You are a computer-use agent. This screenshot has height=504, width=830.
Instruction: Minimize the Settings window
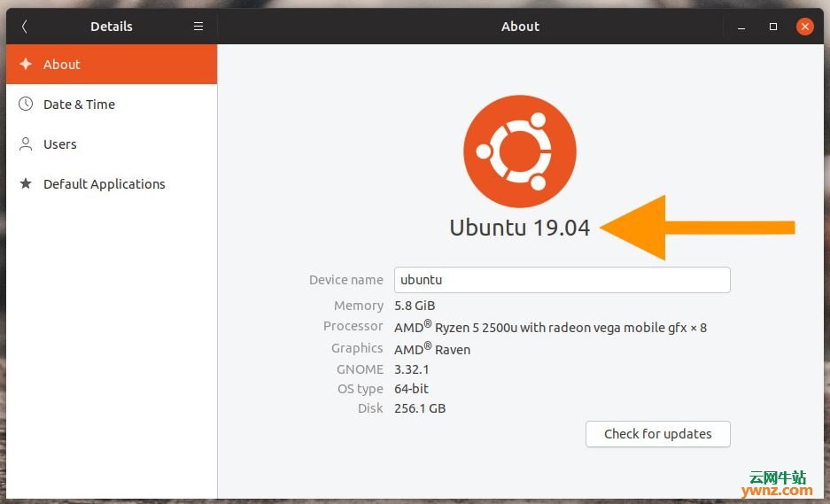coord(741,27)
